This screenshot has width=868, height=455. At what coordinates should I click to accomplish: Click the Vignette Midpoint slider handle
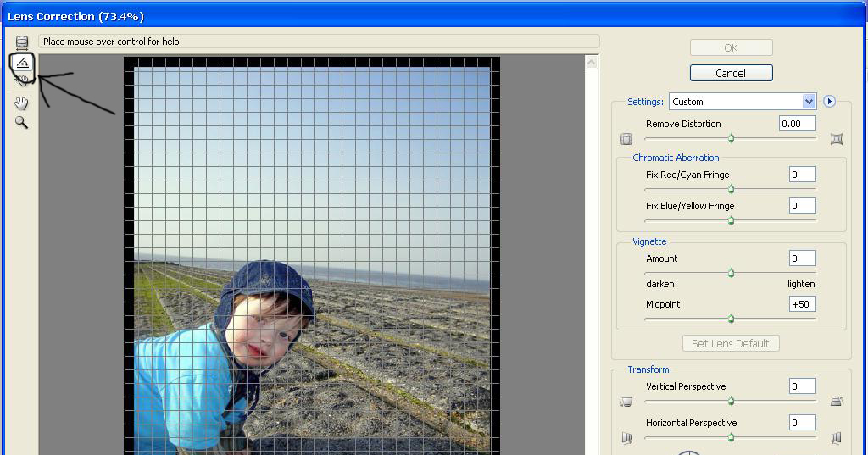tap(731, 319)
